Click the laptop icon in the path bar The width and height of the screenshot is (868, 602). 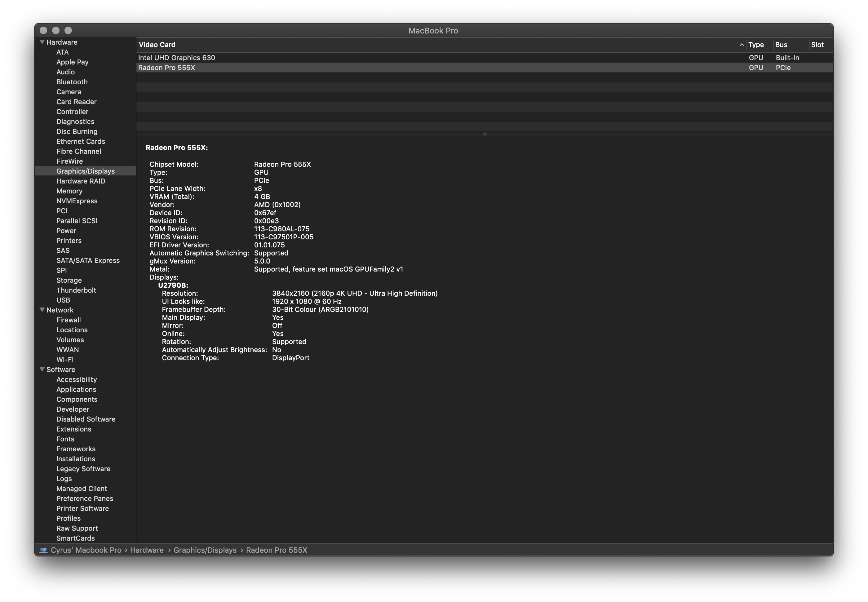(x=43, y=550)
